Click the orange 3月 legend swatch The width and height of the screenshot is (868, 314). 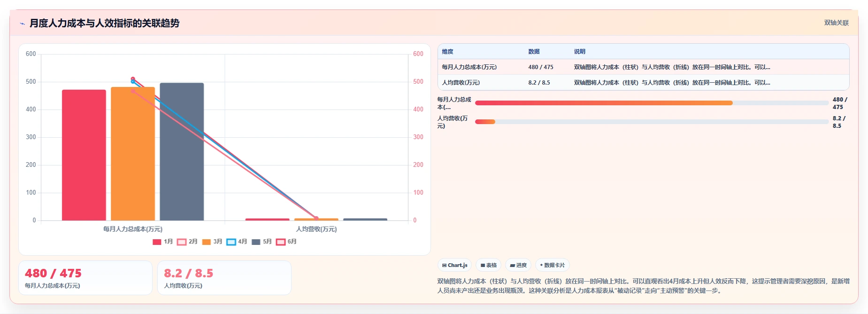(x=206, y=242)
